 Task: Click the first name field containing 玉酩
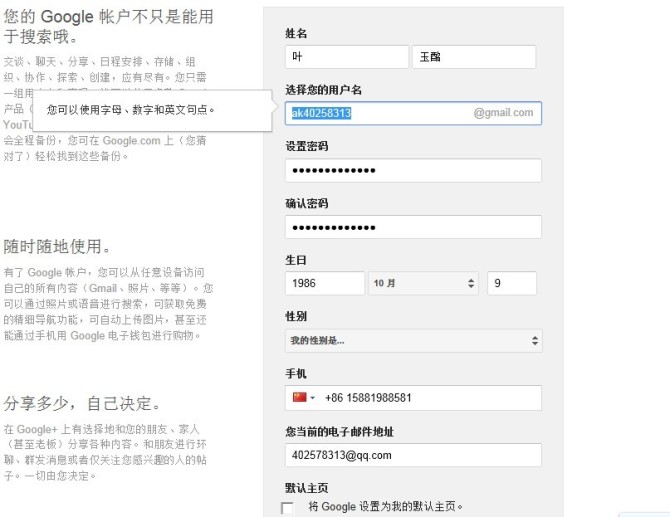click(474, 57)
